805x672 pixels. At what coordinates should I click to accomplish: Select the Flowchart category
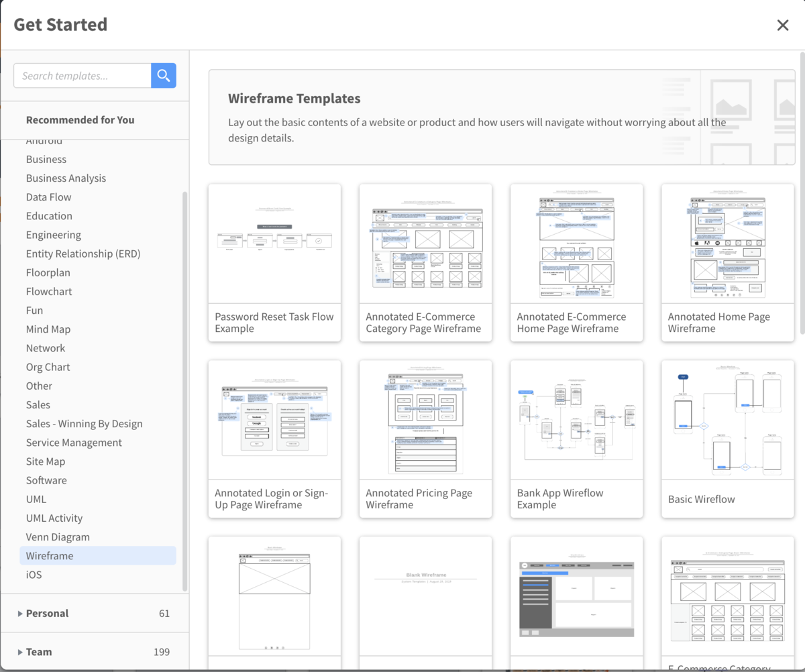click(x=49, y=292)
